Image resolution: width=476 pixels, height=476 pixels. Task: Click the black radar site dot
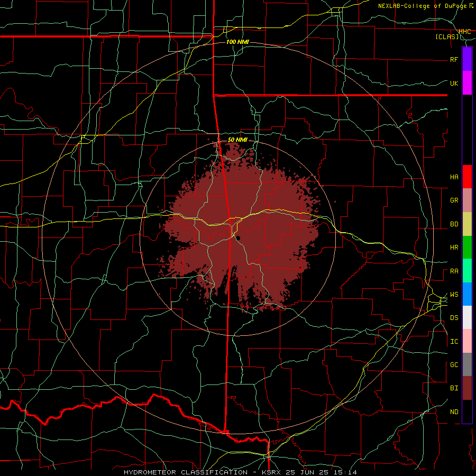click(x=239, y=237)
